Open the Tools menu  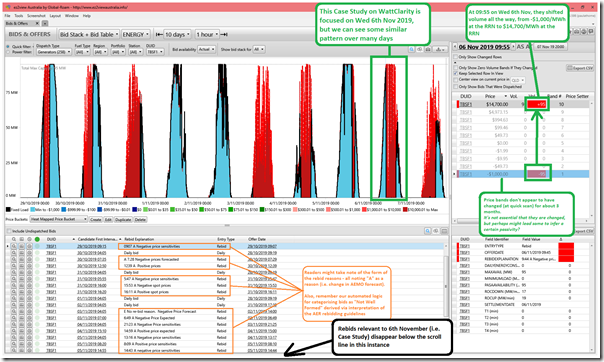(19, 16)
